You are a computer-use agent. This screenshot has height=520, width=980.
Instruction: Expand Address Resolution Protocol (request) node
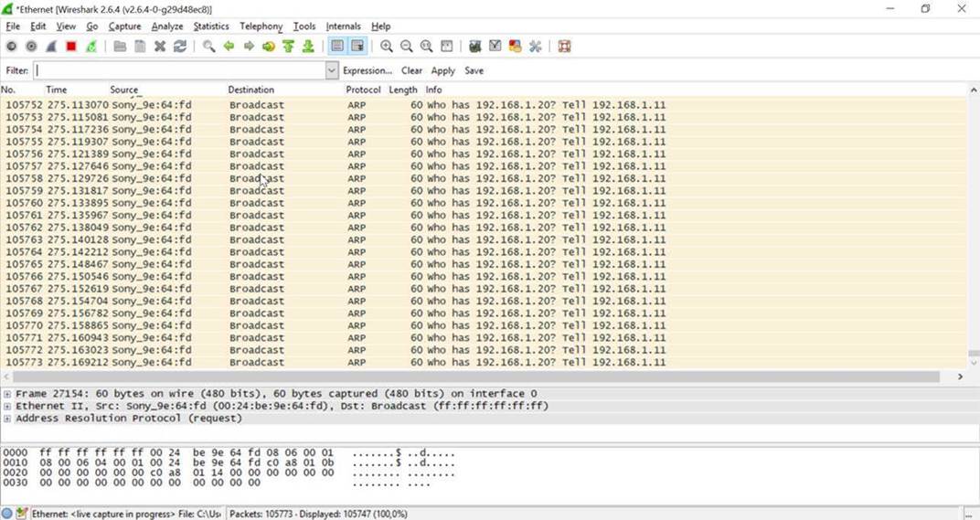pyautogui.click(x=7, y=419)
